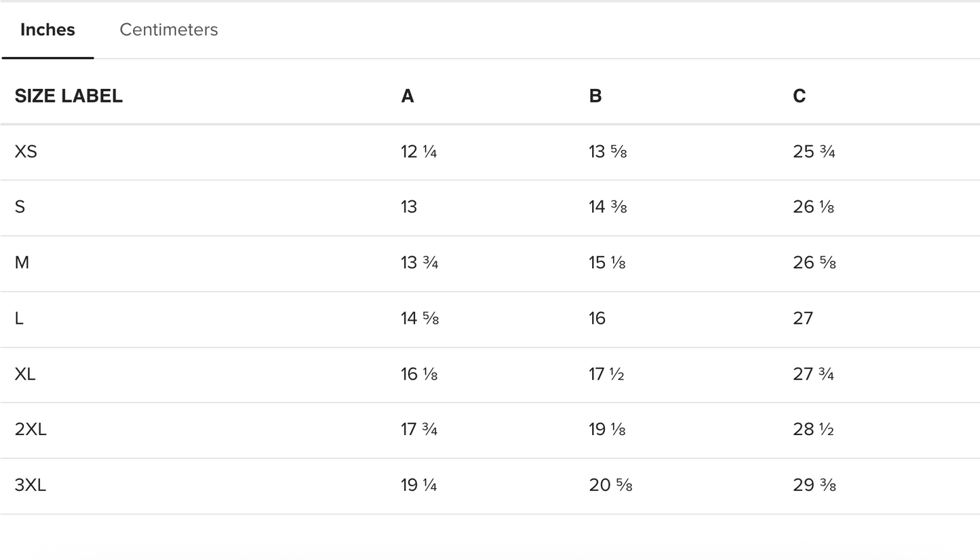Click the M size label
The image size is (980, 560).
point(22,263)
